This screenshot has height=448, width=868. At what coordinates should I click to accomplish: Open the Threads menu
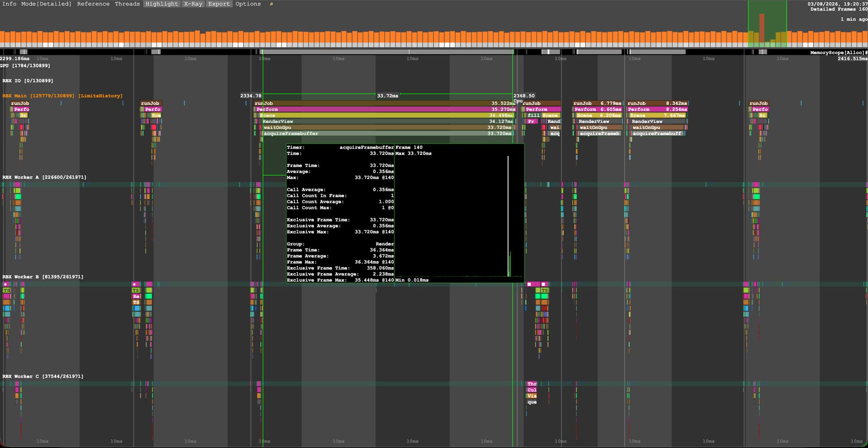click(x=127, y=4)
